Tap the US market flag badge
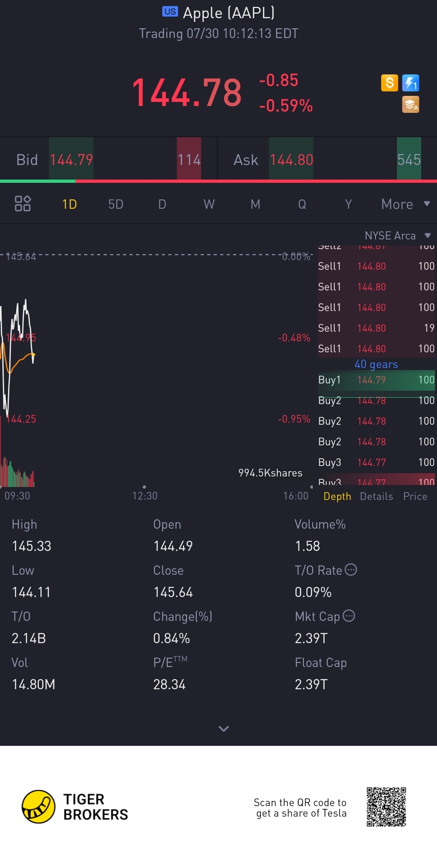 point(170,11)
